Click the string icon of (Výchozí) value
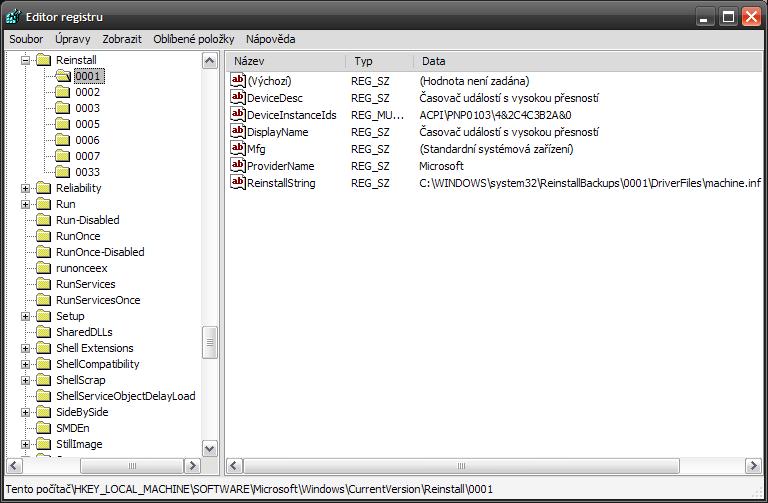The height and width of the screenshot is (503, 768). click(x=238, y=80)
